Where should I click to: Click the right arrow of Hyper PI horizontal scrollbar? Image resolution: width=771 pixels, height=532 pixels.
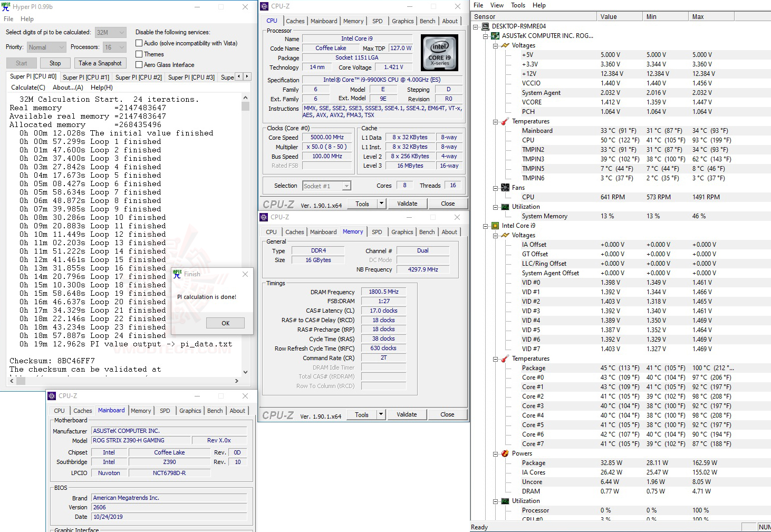[237, 381]
